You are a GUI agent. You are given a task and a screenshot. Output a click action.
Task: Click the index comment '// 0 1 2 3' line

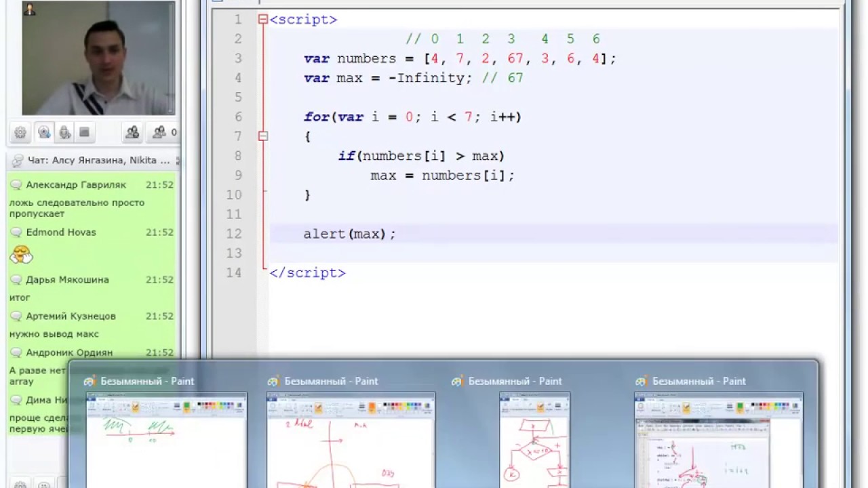(x=503, y=39)
